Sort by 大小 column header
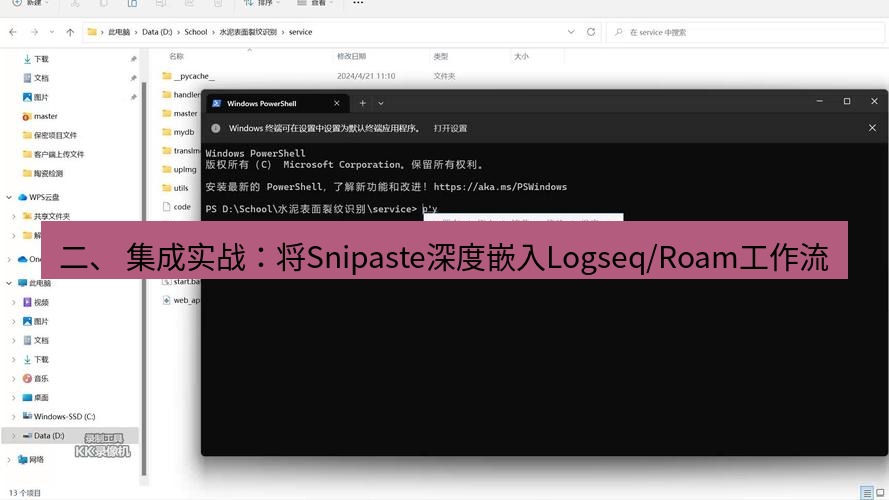Screen dimensions: 889x500 tap(521, 57)
